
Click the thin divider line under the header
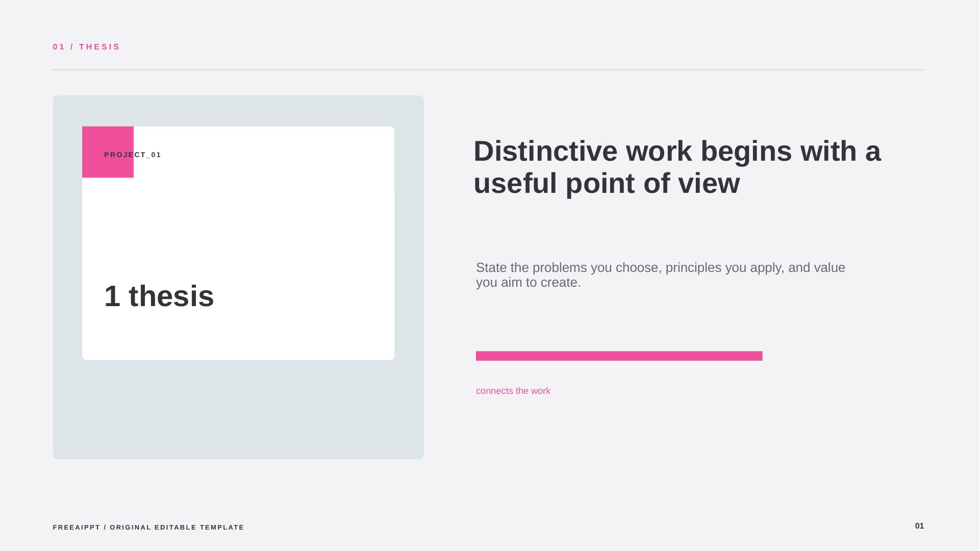click(x=489, y=70)
